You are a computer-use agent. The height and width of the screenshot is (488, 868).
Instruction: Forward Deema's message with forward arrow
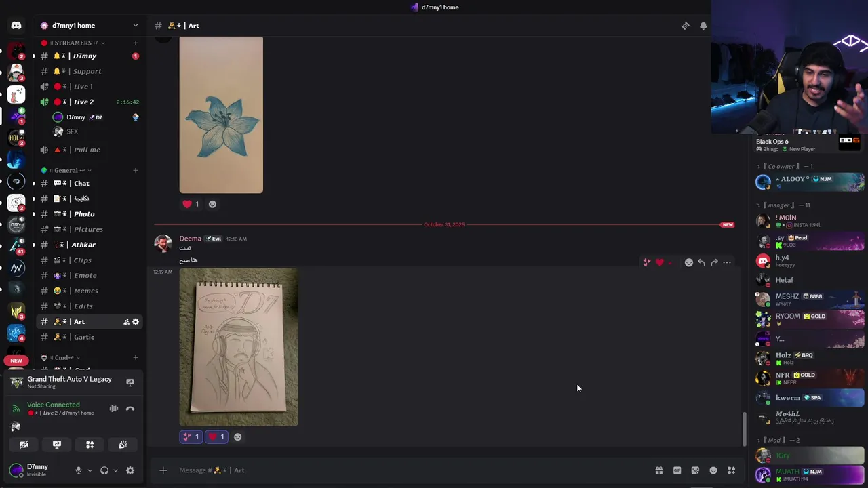[x=714, y=262]
